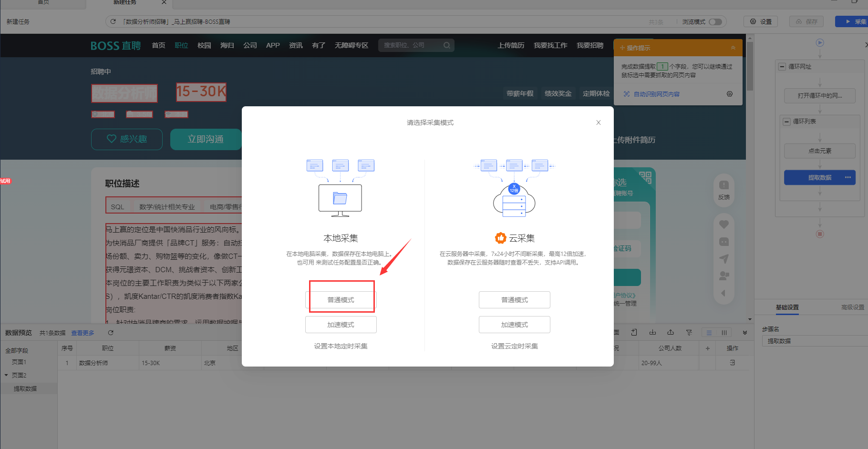
Task: Click 自动识别网页内容 link
Action: 656,94
